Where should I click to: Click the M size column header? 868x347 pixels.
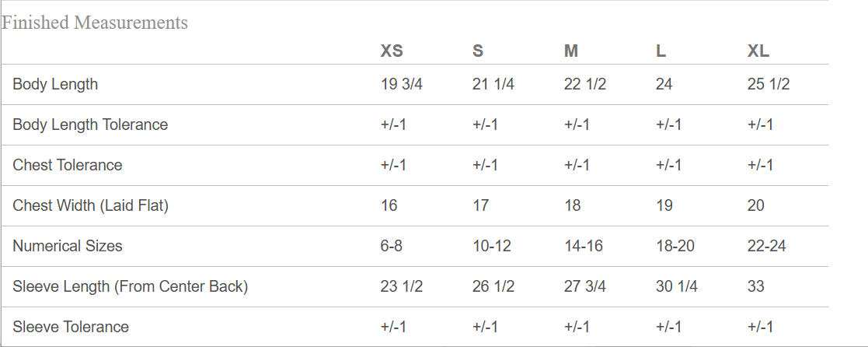pos(571,51)
